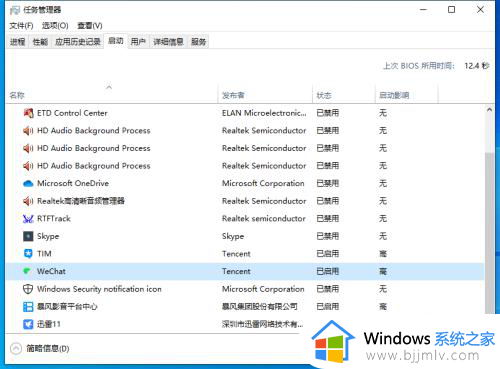
Task: Maximize the Task Manager window
Action: 451,10
